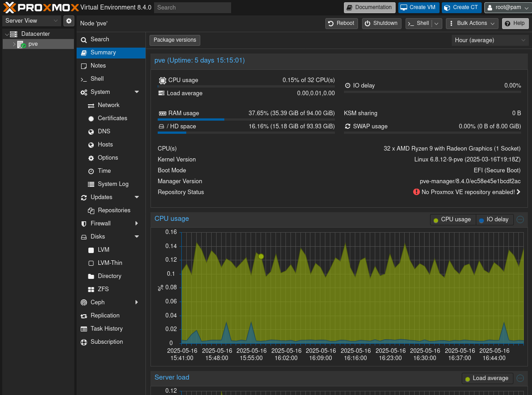Click the Create VM button
532x395 pixels.
click(x=419, y=7)
